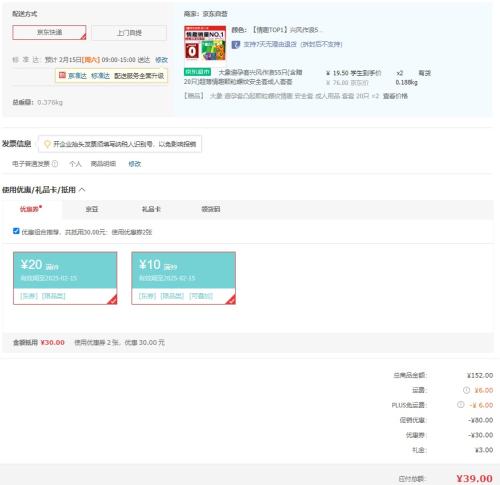Click 修改 in the invoice info row
Viewport: 500px width, 485px height.
click(135, 164)
